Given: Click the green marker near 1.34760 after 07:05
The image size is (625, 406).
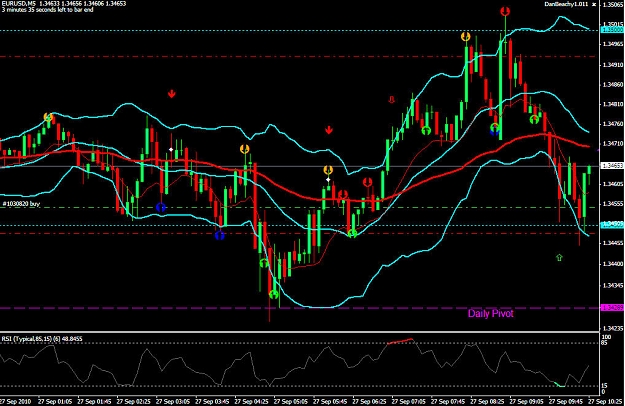Looking at the screenshot, I should point(426,130).
